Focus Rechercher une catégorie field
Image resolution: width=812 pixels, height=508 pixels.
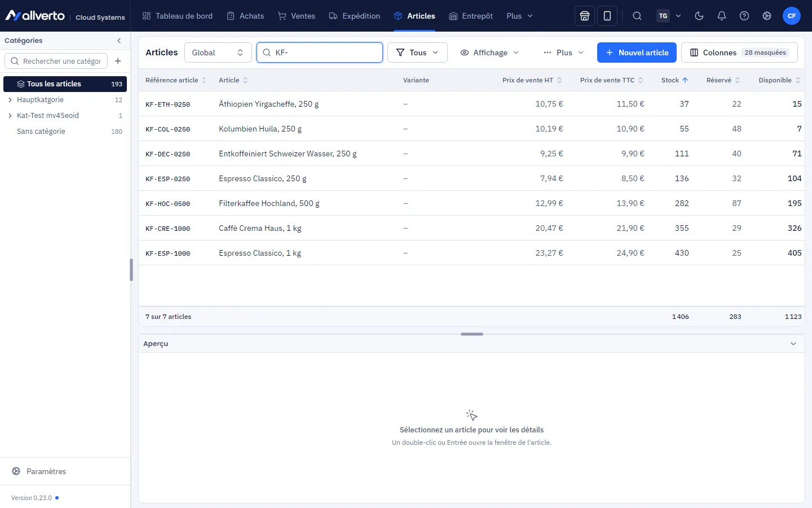click(x=56, y=61)
